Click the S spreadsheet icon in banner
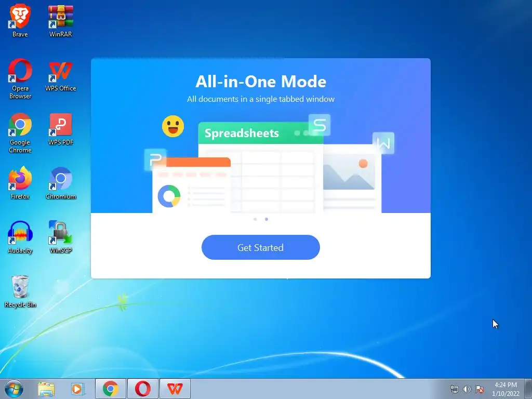Screen dimensions: 532x399 point(320,125)
